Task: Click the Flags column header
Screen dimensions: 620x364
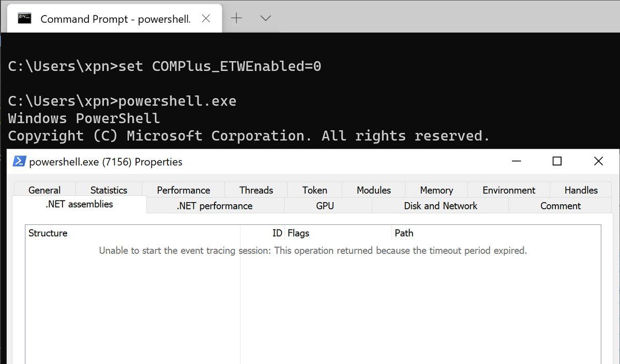Action: (298, 233)
